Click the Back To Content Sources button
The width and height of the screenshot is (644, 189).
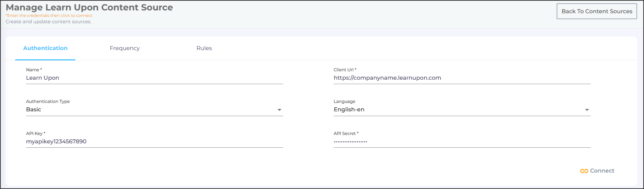(x=596, y=11)
